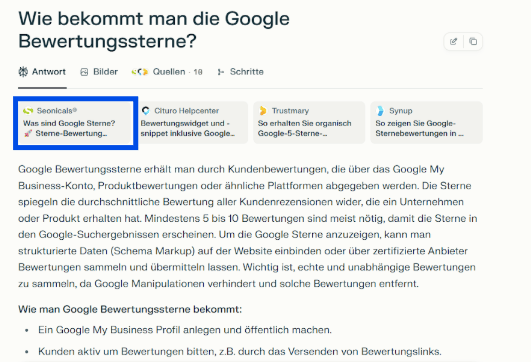Open the Seonicals source card
The width and height of the screenshot is (531, 362).
(x=75, y=123)
